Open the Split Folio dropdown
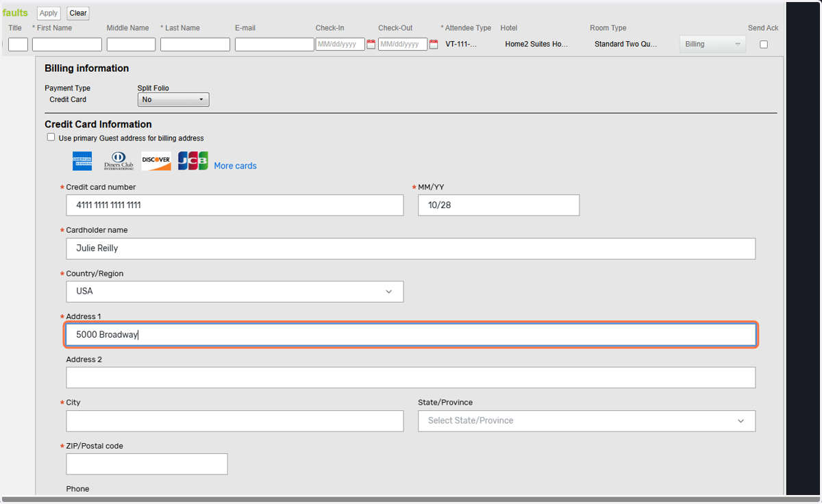Image resolution: width=822 pixels, height=504 pixels. (x=173, y=99)
